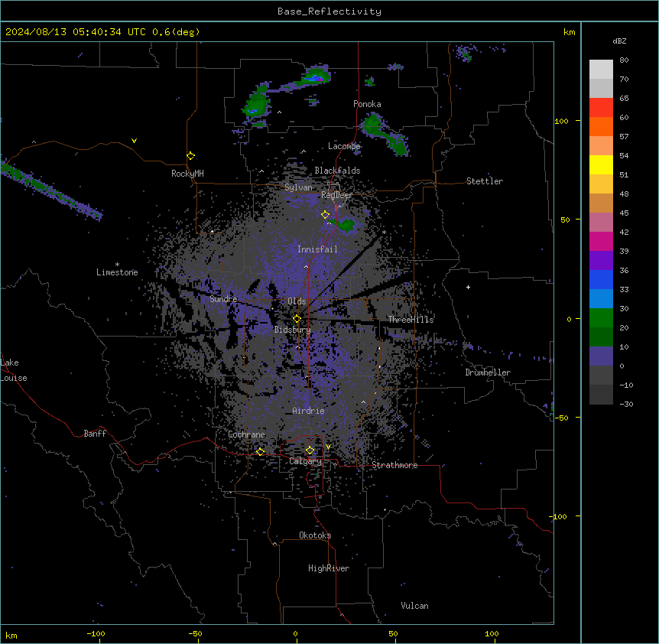The image size is (659, 644).
Task: Click the Sylvan town label
Action: pos(298,187)
